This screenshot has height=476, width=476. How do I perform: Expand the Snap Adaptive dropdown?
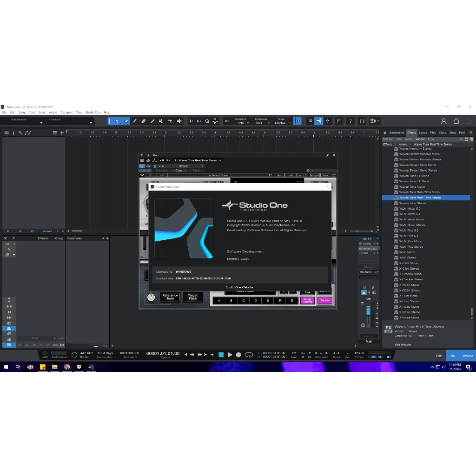(x=281, y=123)
